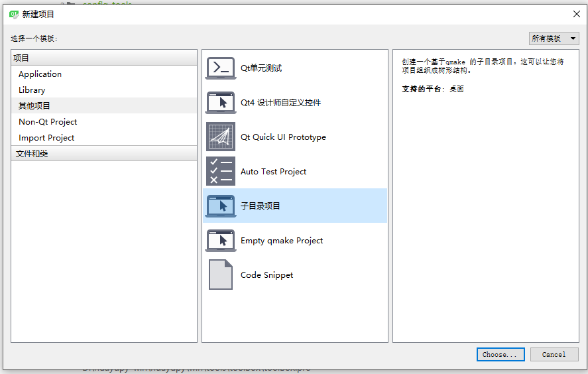Select the Empty qmake Project label
The height and width of the screenshot is (374, 588).
coord(282,241)
